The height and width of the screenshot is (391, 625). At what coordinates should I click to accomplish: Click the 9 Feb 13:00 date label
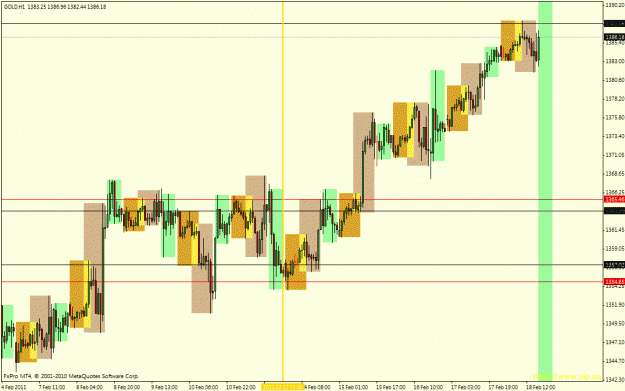coord(164,387)
